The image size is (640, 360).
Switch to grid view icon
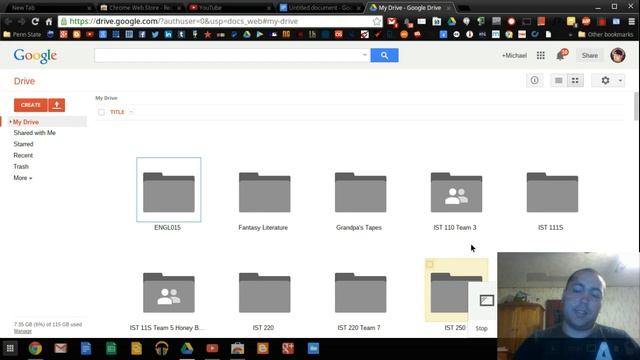pyautogui.click(x=575, y=80)
